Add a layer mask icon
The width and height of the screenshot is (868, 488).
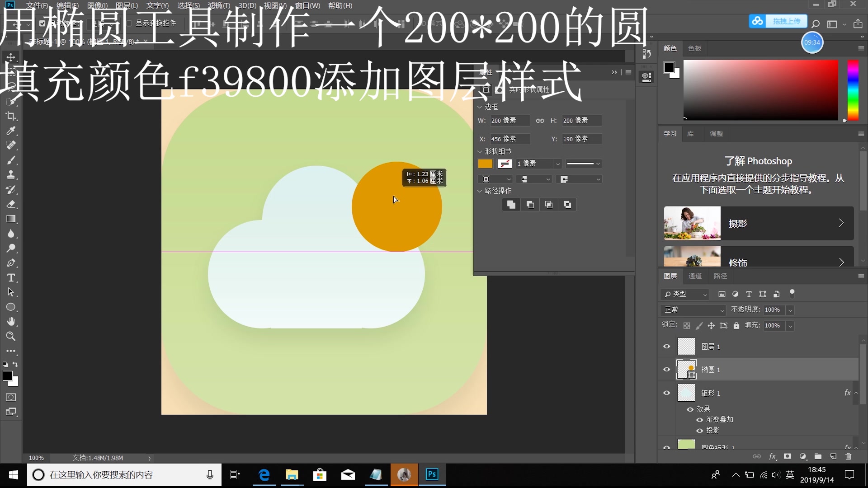pos(788,457)
